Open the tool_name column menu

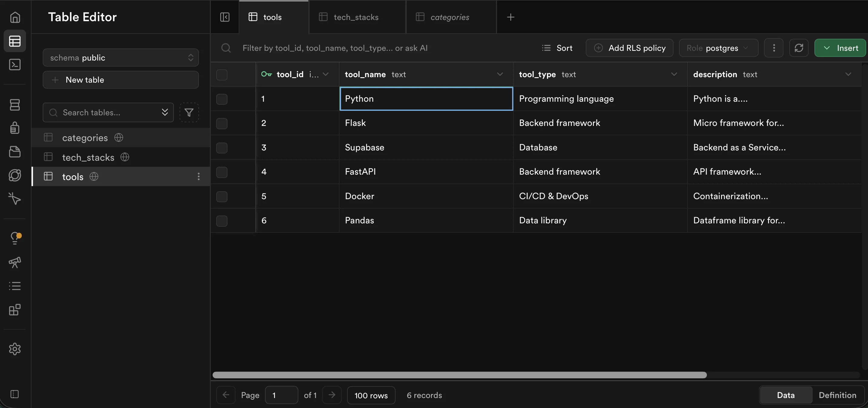[500, 74]
